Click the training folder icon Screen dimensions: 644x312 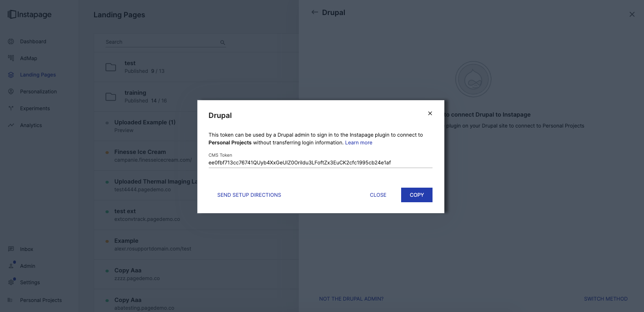tap(111, 97)
